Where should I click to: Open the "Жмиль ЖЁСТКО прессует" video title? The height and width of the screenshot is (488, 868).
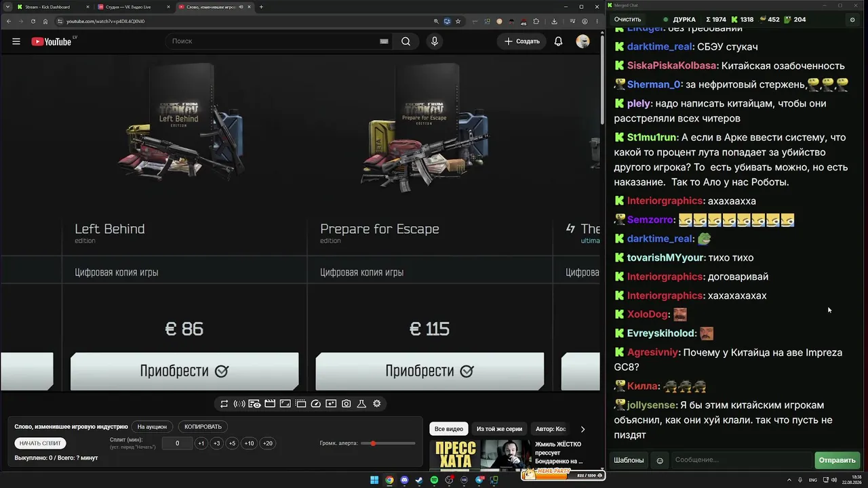pos(560,453)
